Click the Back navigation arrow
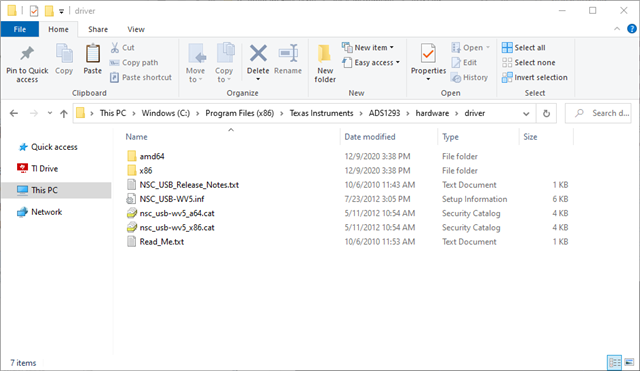Image resolution: width=640 pixels, height=371 pixels. (14, 113)
